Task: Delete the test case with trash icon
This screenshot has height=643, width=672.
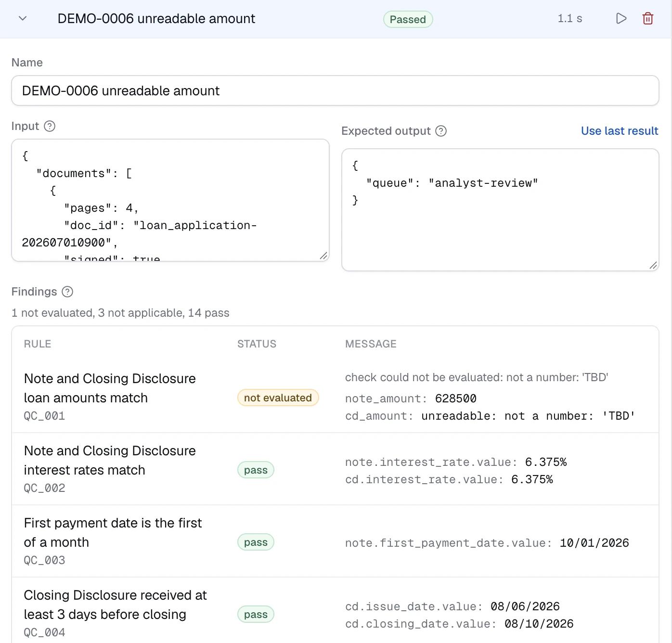Action: pyautogui.click(x=648, y=19)
